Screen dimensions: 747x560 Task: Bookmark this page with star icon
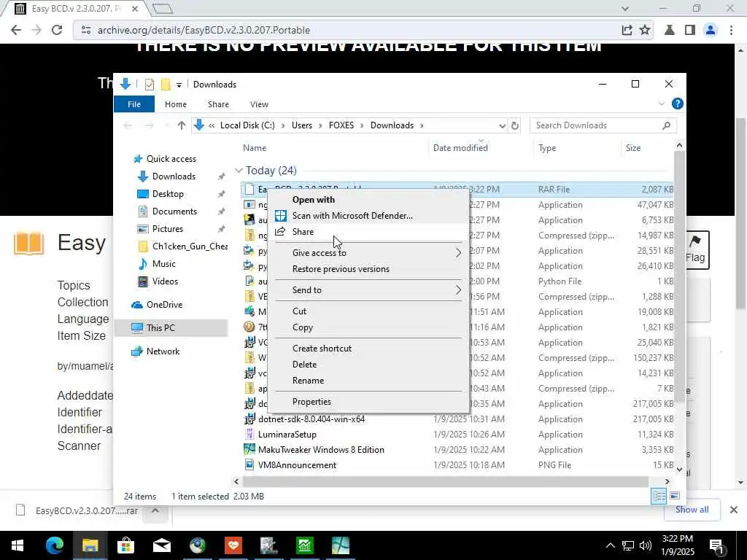(645, 30)
